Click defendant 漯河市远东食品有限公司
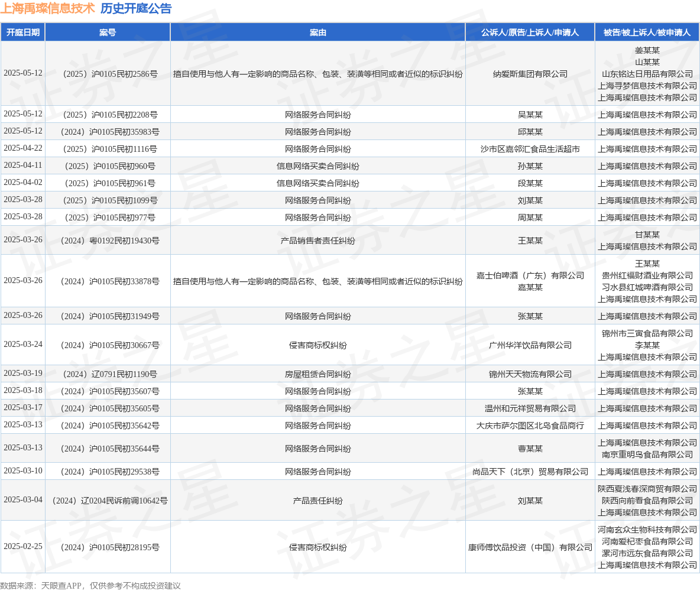 [647, 554]
